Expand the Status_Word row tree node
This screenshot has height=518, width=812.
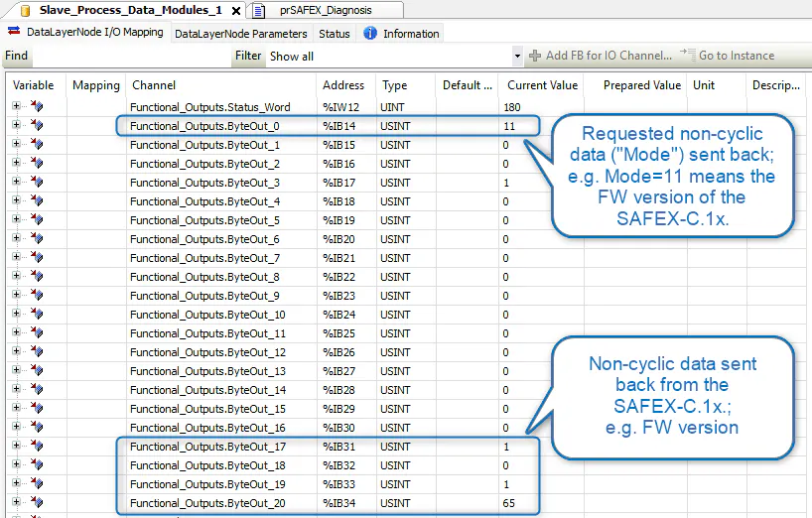pyautogui.click(x=17, y=107)
